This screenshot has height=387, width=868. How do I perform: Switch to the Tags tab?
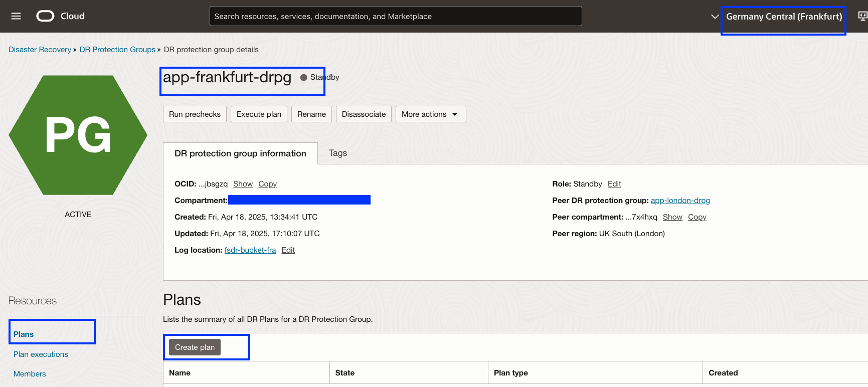[338, 153]
